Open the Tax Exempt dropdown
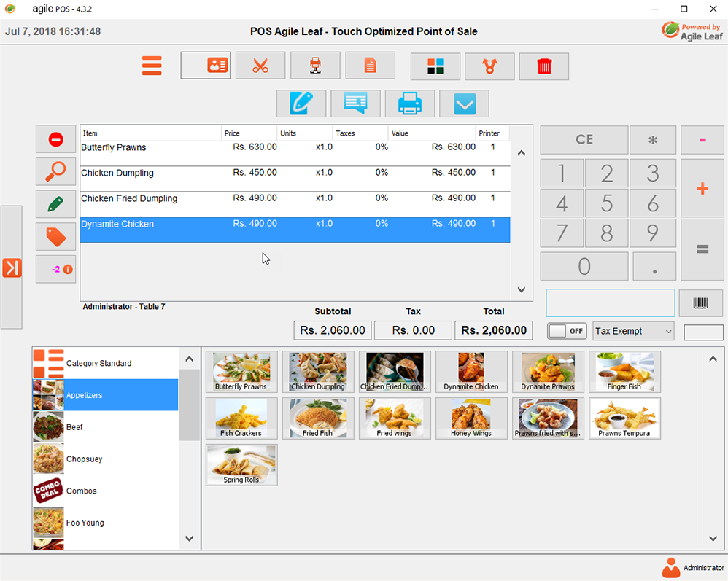 tap(633, 332)
